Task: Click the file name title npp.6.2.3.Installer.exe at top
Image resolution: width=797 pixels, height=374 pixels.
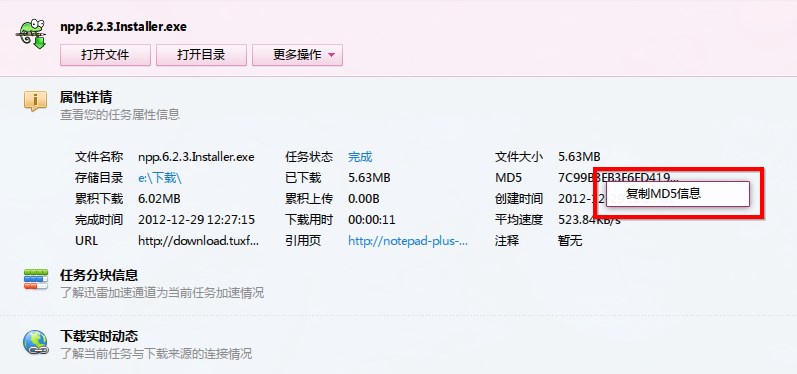Action: coord(124,26)
